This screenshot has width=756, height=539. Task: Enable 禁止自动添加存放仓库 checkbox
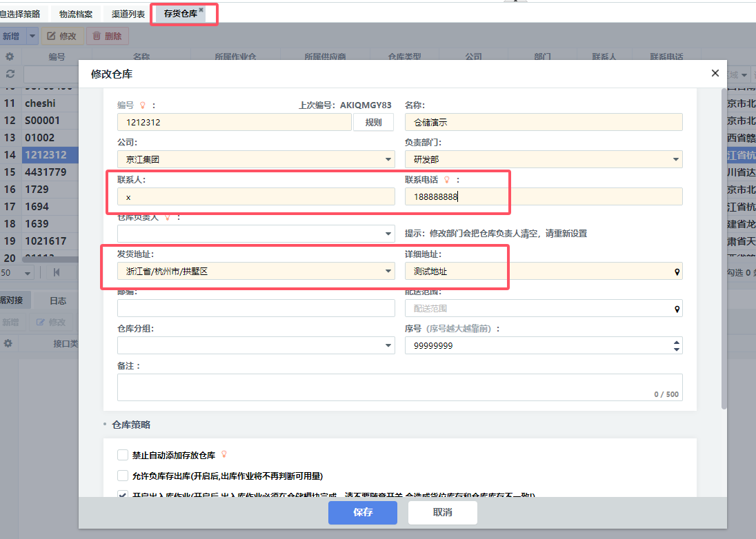[123, 455]
